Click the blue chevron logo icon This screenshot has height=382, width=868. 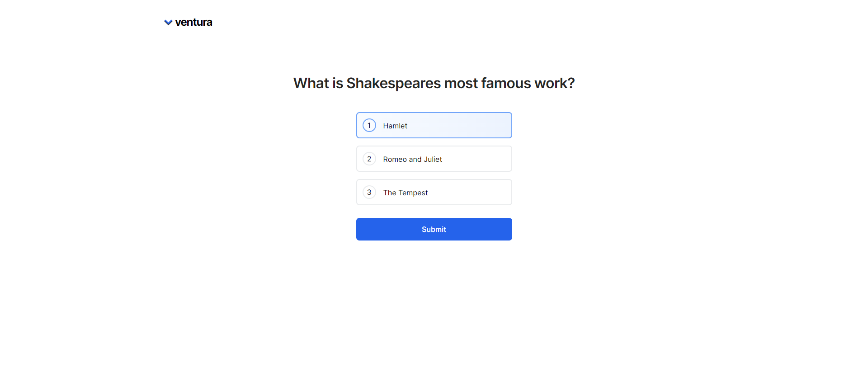[168, 23]
